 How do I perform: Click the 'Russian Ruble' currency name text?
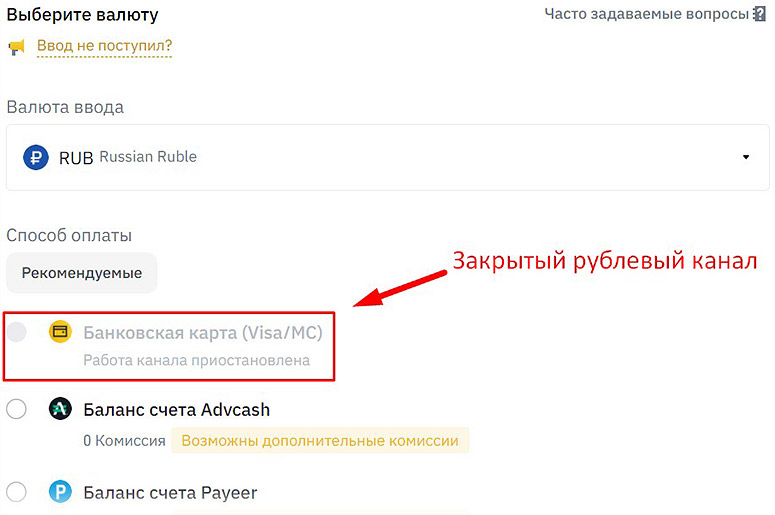(148, 157)
